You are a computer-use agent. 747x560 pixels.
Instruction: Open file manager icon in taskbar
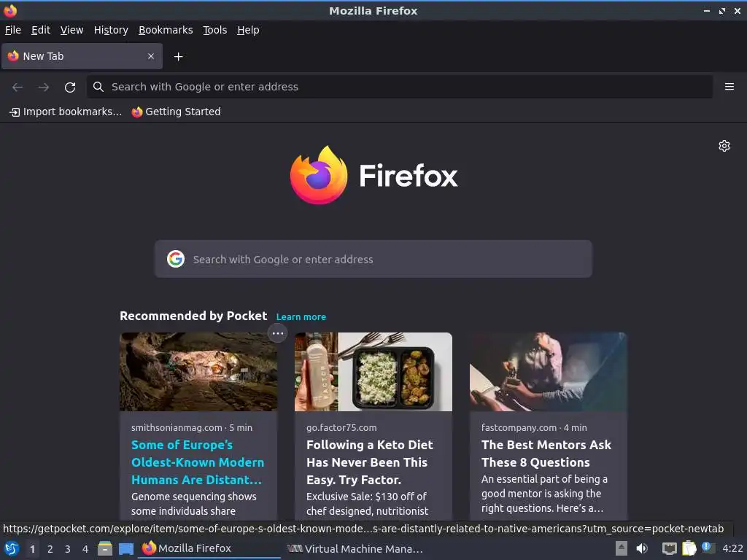105,548
